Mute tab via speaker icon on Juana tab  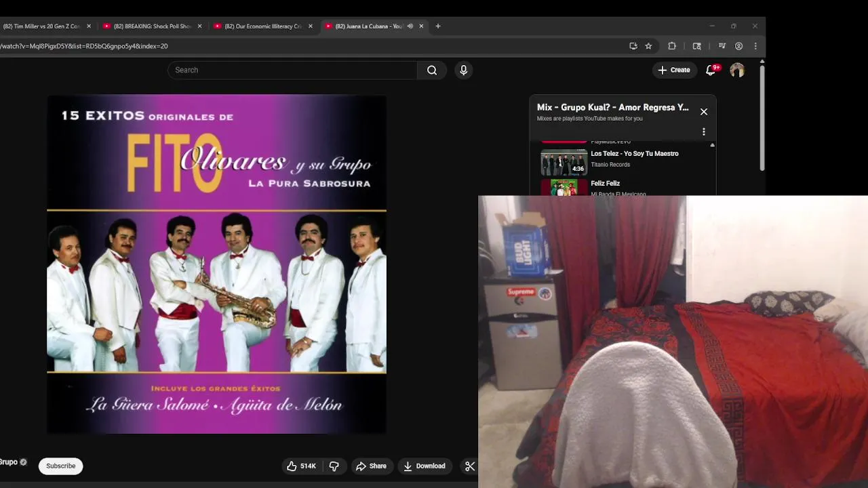410,26
